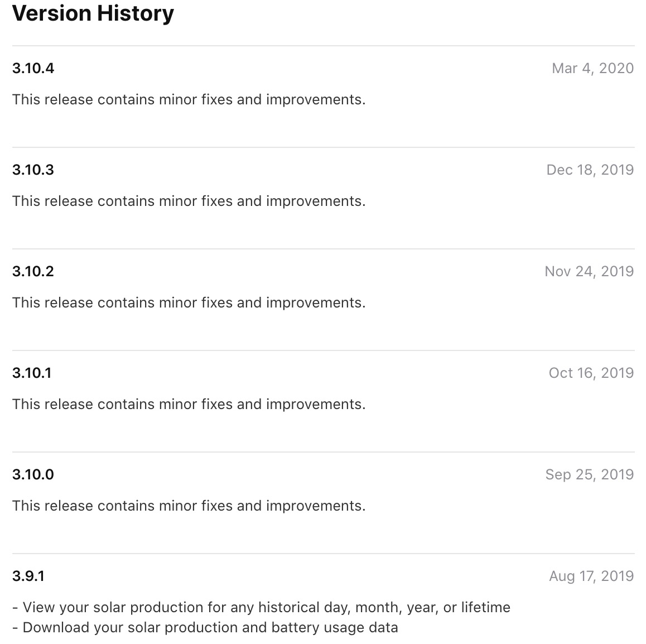Click the Nov 24, 2019 release date
Image resolution: width=646 pixels, height=644 pixels.
(589, 271)
